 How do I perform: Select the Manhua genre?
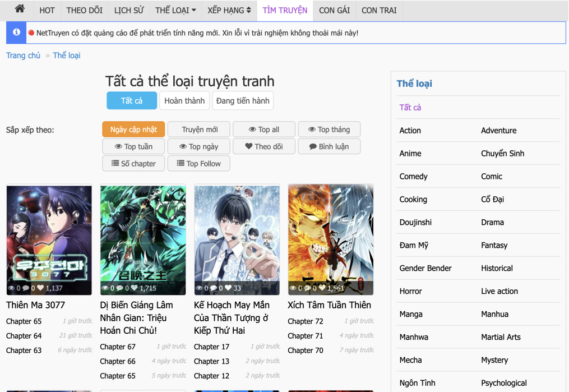point(494,314)
